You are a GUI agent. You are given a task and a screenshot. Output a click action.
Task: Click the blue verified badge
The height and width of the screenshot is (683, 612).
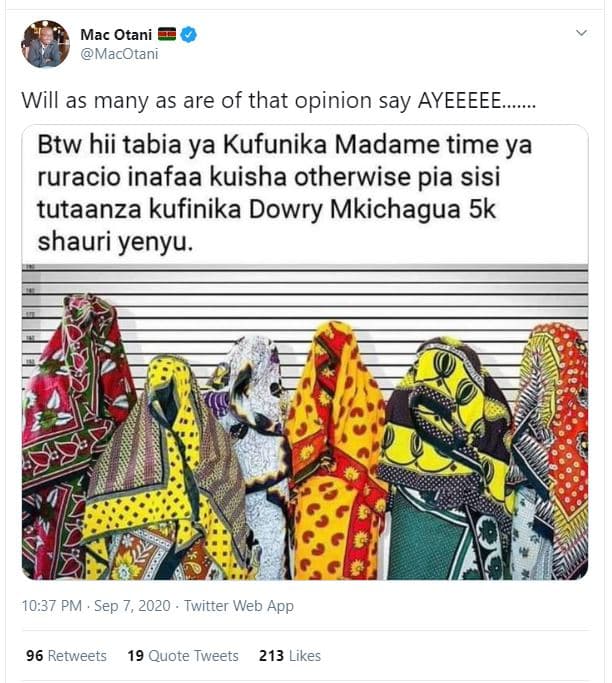[188, 35]
